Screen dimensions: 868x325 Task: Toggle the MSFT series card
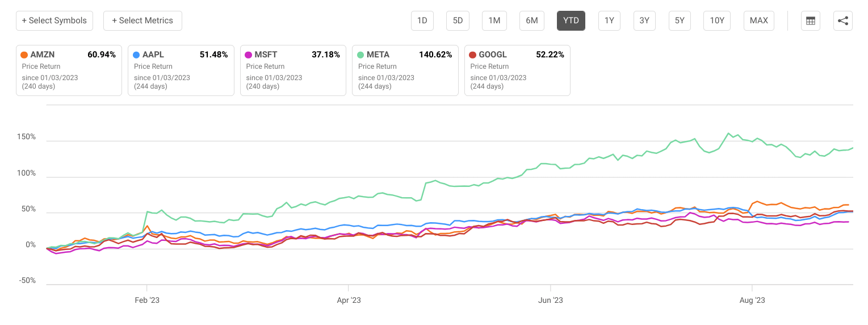pos(293,70)
